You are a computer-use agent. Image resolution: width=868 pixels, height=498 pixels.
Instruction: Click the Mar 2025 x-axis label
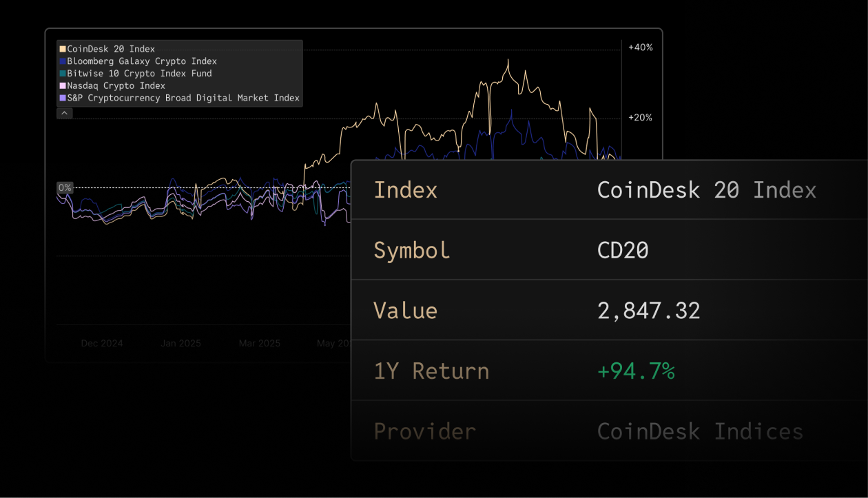(x=260, y=343)
